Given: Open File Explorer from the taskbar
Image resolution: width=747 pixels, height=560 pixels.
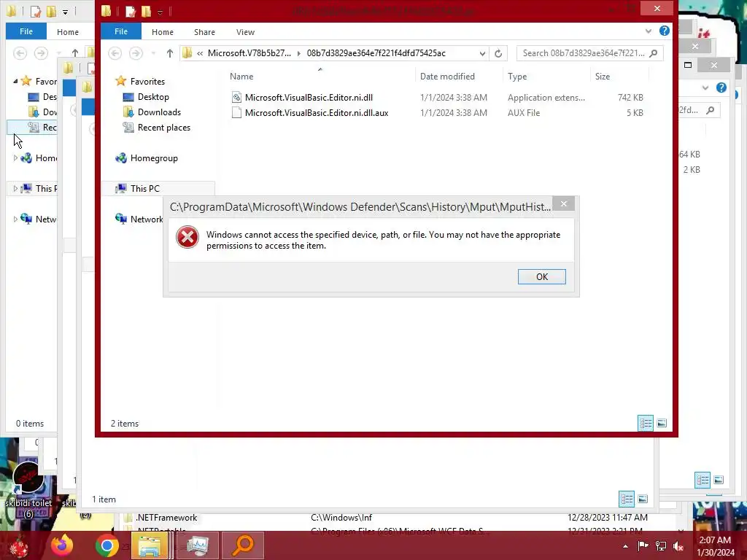Looking at the screenshot, I should 150,545.
